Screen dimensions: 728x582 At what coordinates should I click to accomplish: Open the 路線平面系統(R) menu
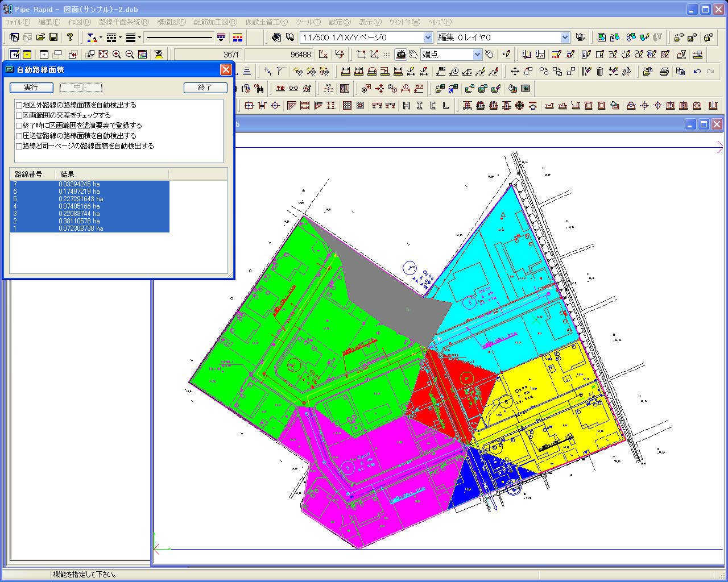[x=123, y=22]
